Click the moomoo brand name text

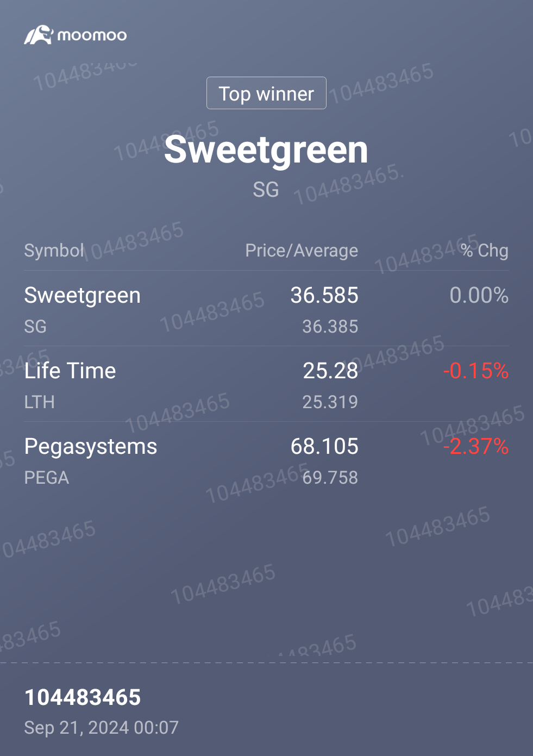point(92,35)
